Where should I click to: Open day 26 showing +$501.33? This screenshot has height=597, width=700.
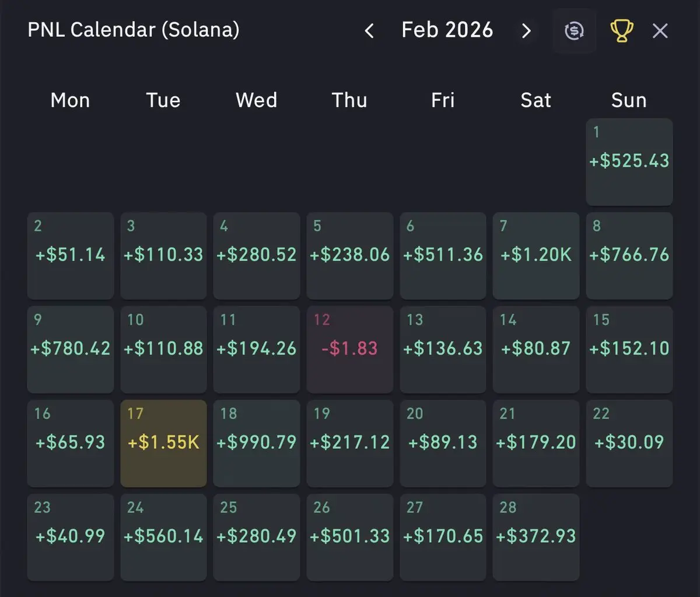coord(349,537)
